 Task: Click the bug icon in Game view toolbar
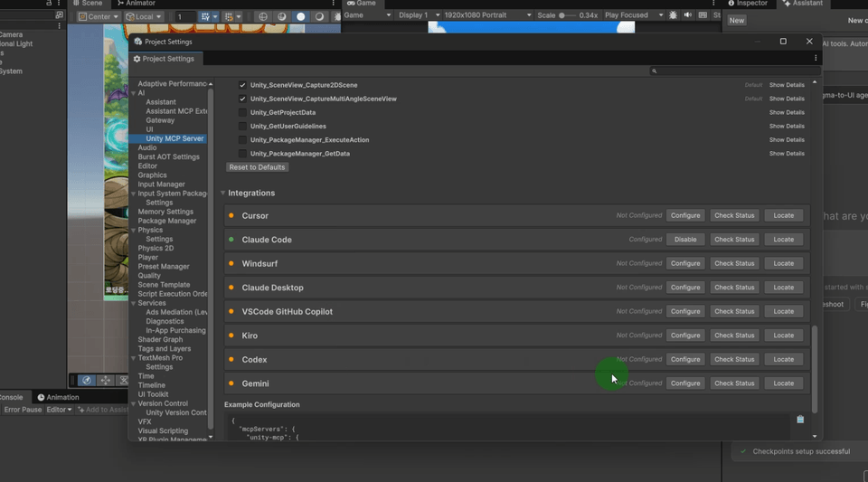673,15
